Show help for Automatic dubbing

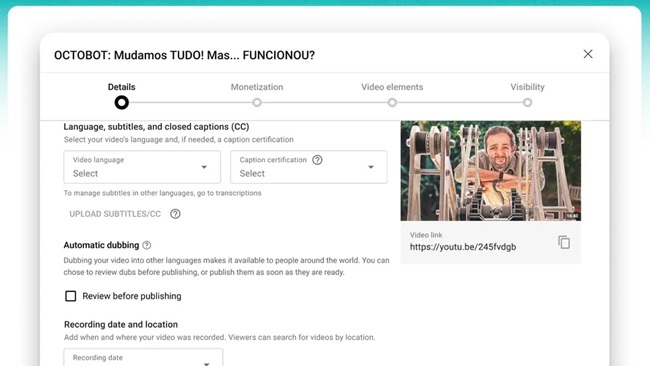pyautogui.click(x=147, y=245)
